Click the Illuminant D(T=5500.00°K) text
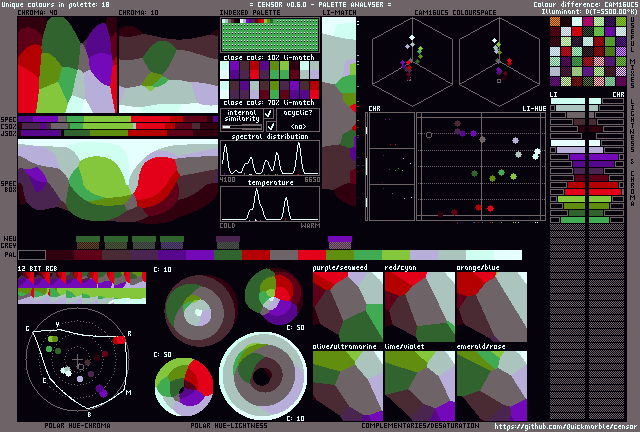The image size is (640, 432). point(589,11)
